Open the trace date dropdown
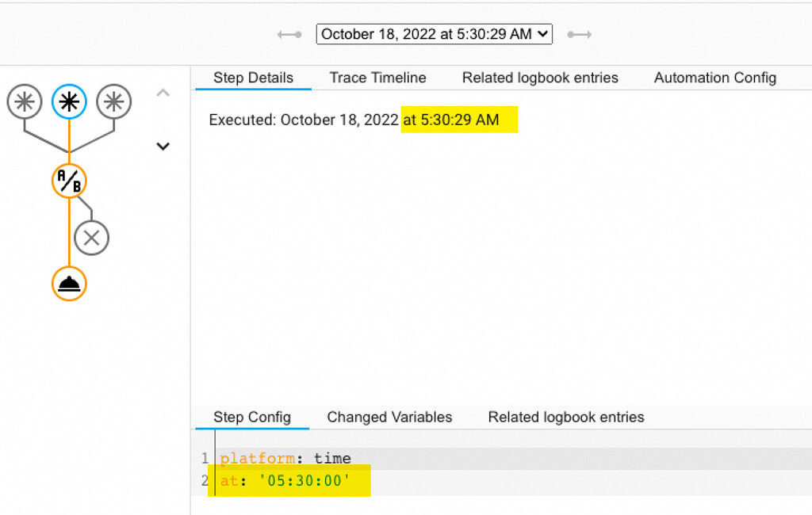812x515 pixels. point(435,34)
